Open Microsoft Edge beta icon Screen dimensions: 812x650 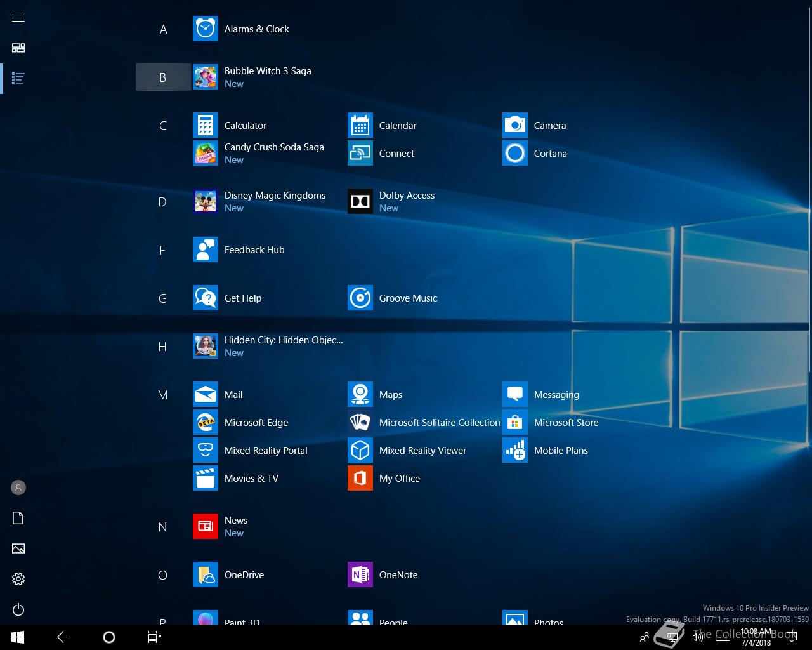click(206, 423)
